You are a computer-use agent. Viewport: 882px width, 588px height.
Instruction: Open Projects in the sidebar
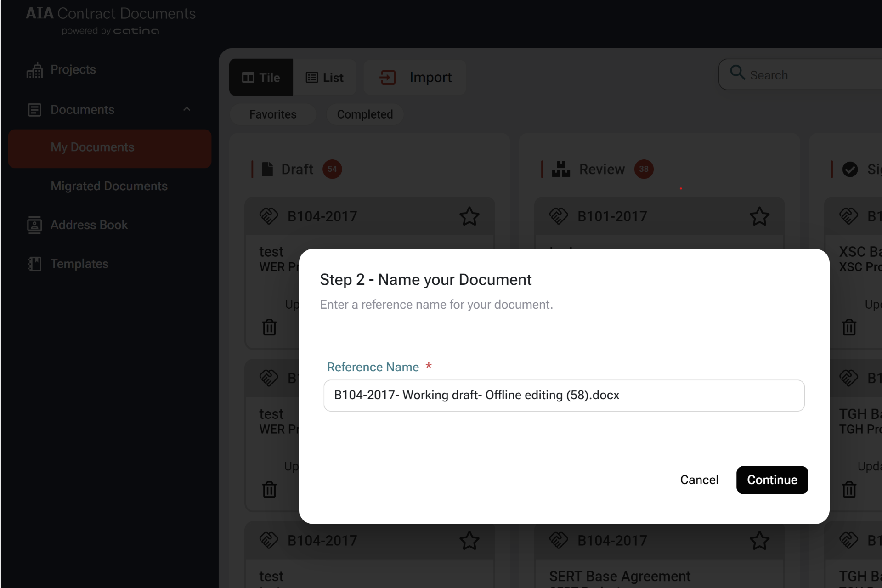coord(73,69)
